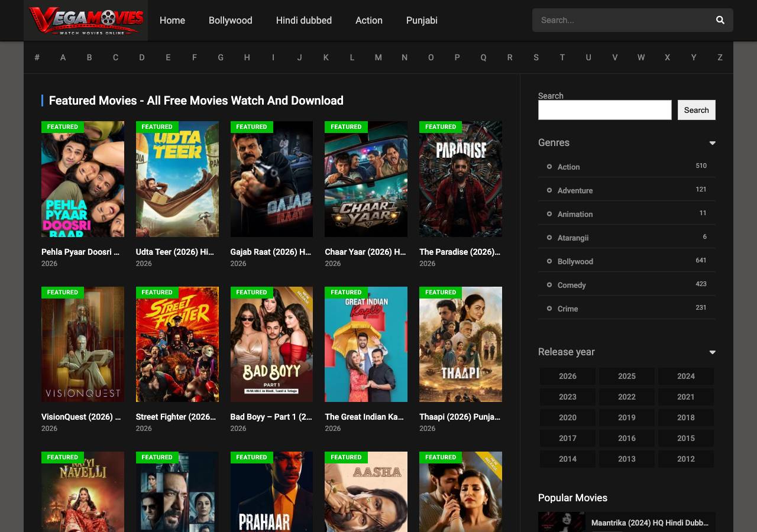Select the Atarangii genre
This screenshot has width=757, height=532.
573,238
